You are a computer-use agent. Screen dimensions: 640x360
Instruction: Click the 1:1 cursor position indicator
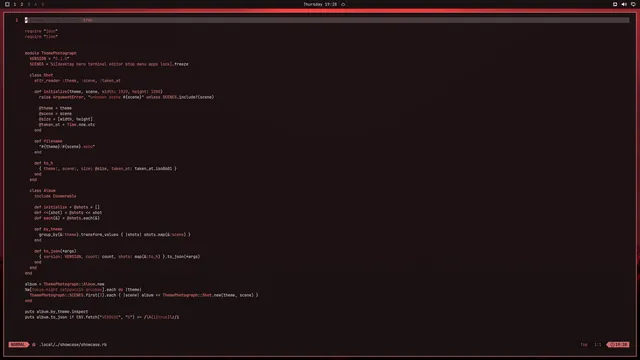click(598, 344)
